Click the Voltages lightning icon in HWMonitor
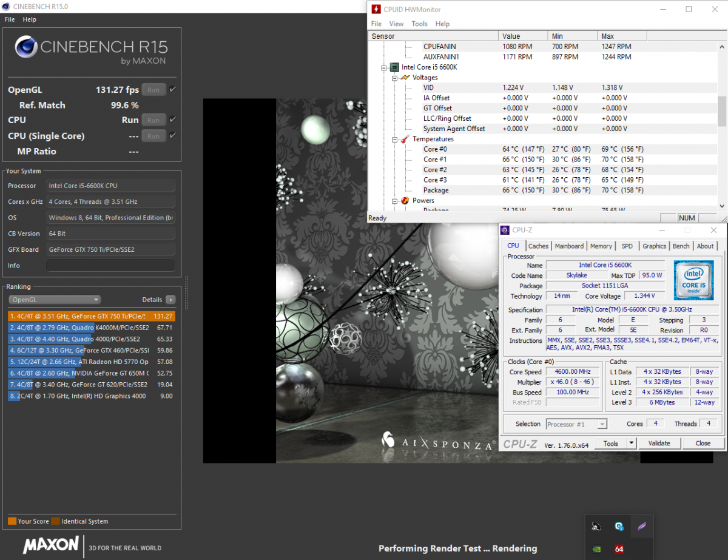 (x=405, y=78)
